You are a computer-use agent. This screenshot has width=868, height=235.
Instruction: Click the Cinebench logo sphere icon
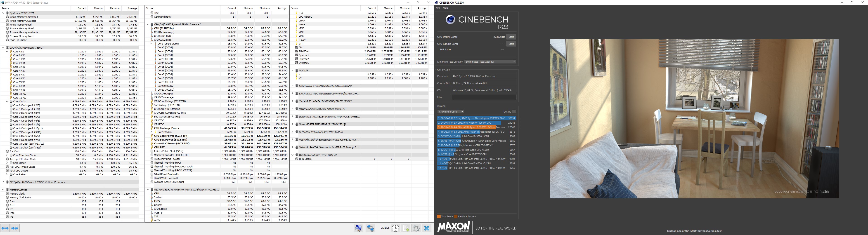(x=450, y=19)
